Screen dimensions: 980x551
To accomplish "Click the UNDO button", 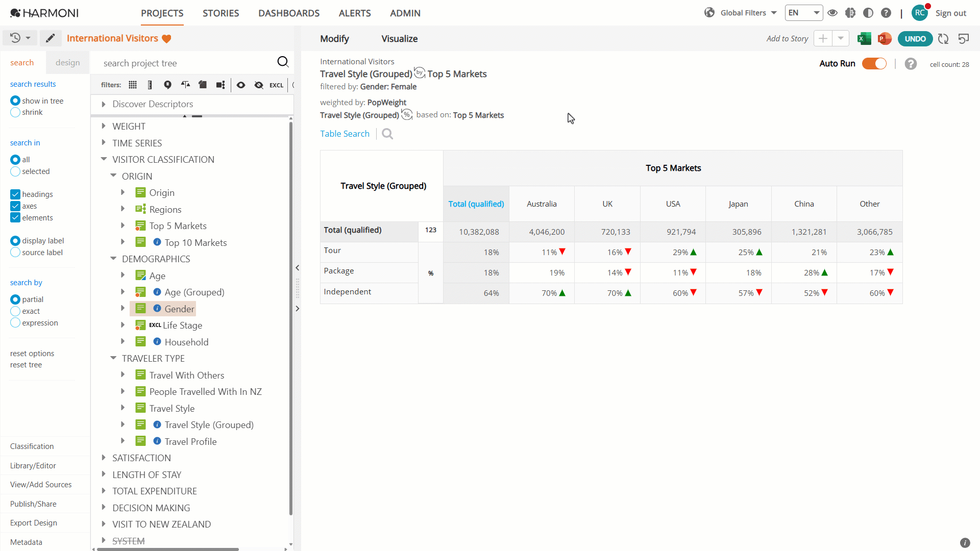I will pos(915,39).
